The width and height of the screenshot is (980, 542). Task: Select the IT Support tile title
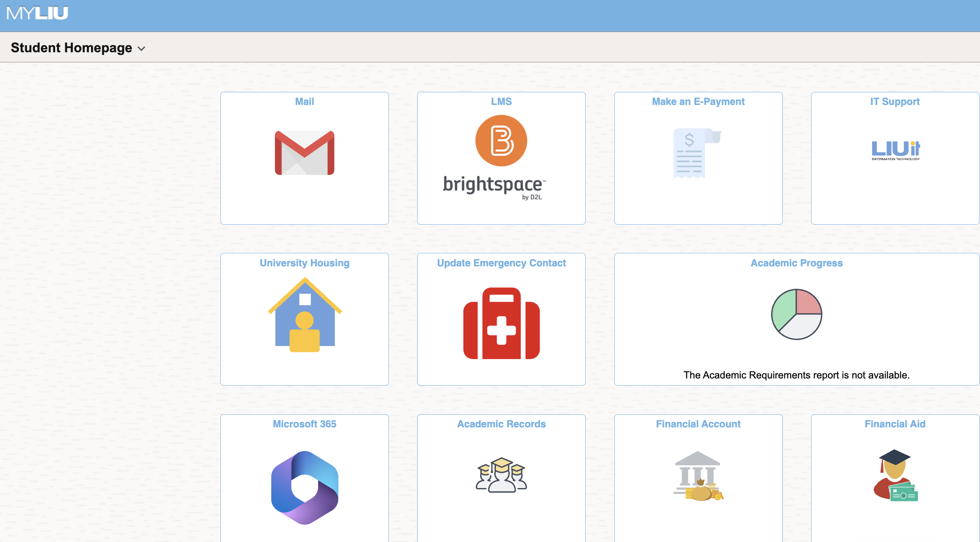(x=895, y=102)
